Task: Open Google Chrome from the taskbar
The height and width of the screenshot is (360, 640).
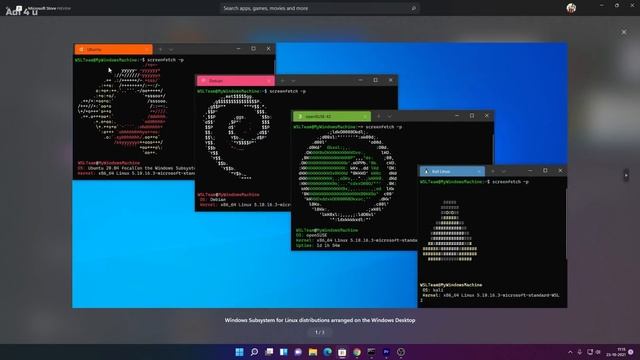Action: [357, 352]
